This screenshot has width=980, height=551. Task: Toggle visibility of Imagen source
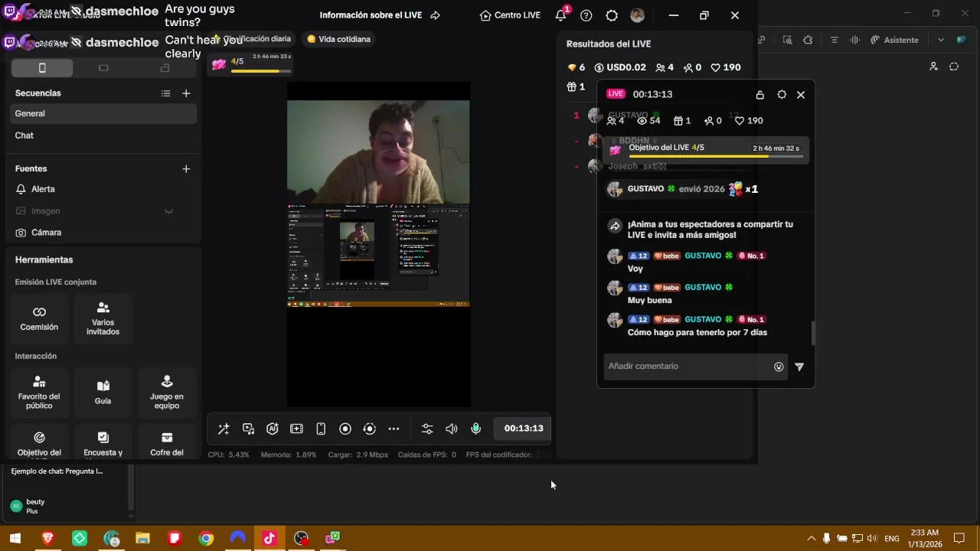(168, 211)
